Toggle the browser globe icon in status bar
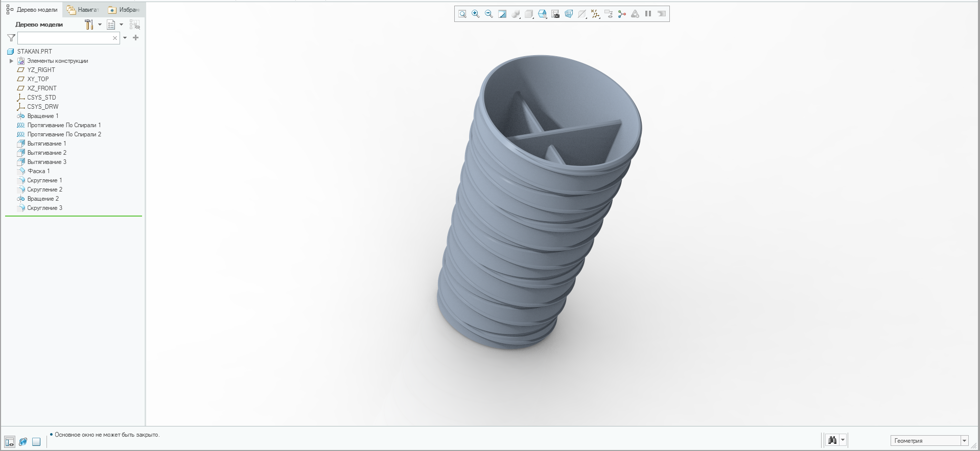This screenshot has height=451, width=980. (23, 442)
